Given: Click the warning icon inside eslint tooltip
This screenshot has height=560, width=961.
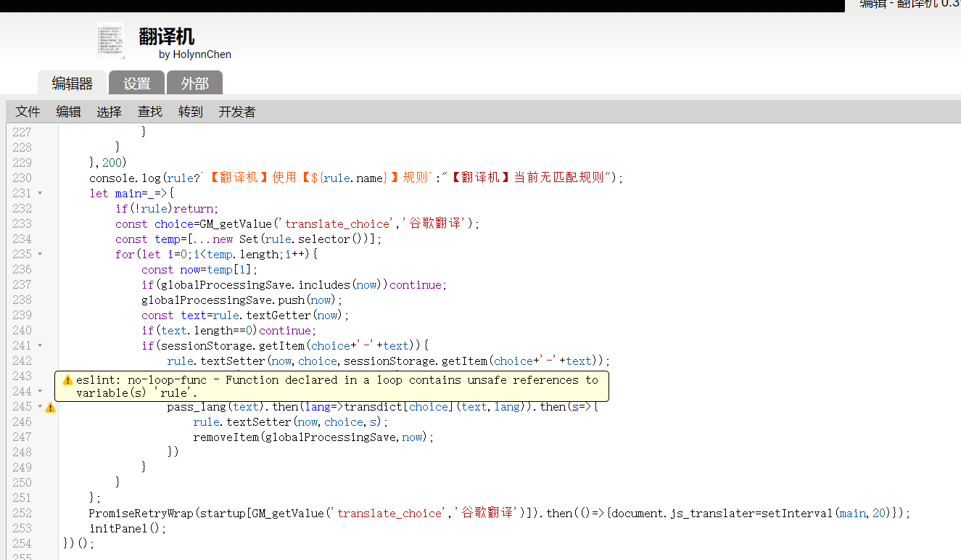Looking at the screenshot, I should click(x=67, y=380).
